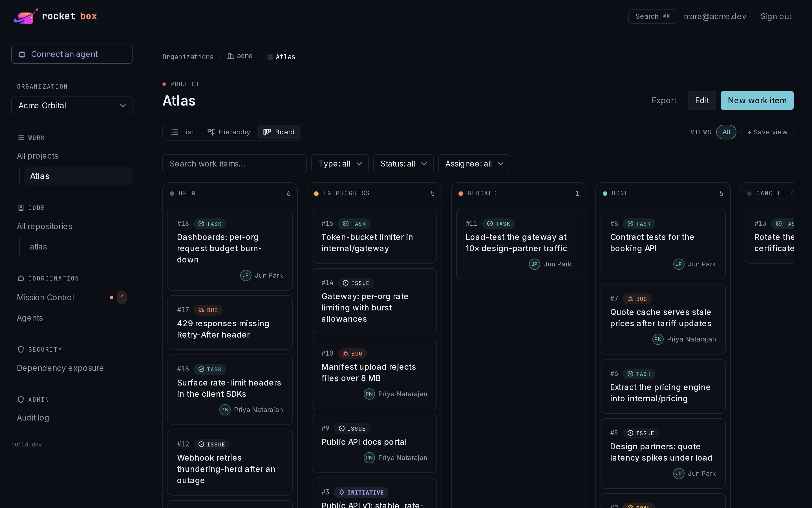
Task: Click mara@acme.dev account link
Action: 715,16
